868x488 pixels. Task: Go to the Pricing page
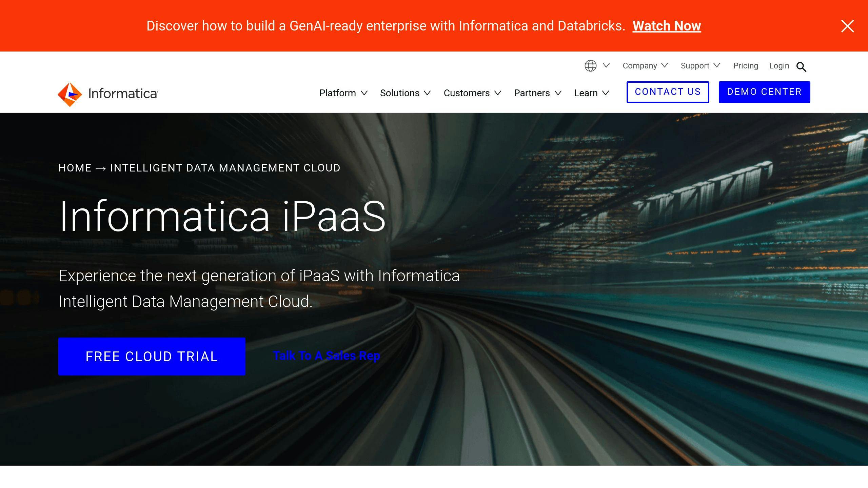coord(746,66)
